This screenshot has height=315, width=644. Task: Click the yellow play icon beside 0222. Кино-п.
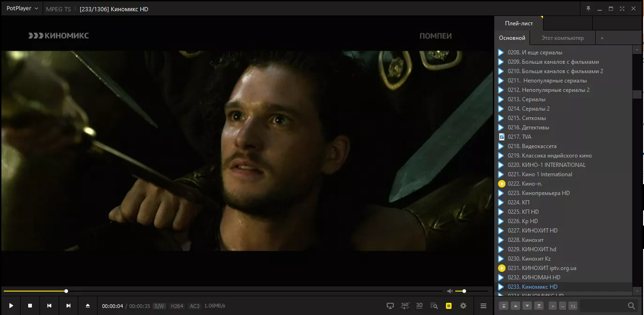pos(501,184)
